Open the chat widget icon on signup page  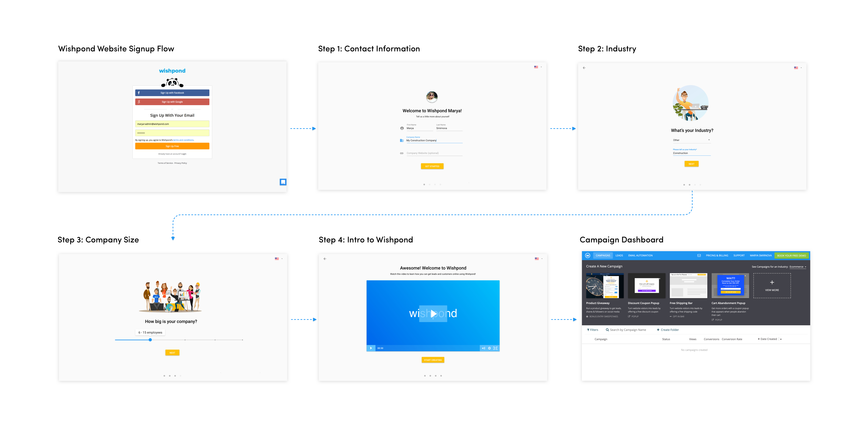[x=283, y=182]
